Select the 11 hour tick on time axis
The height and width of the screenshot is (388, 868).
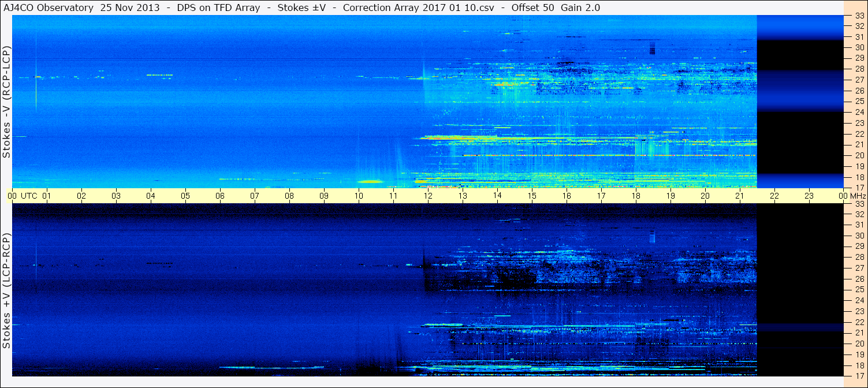393,196
